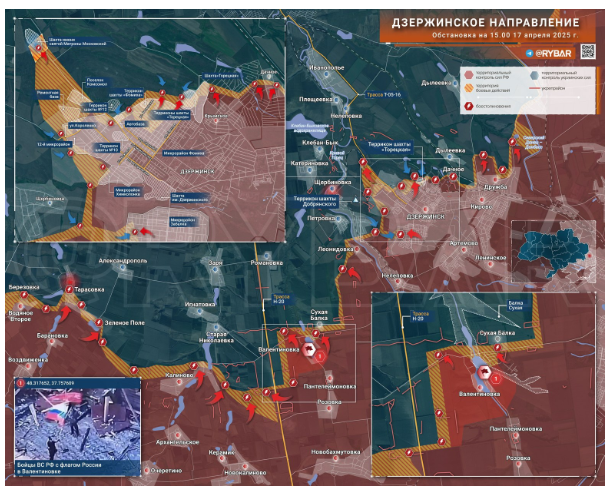
Task: Click the Воздвиженка town label
Action: pos(28,360)
